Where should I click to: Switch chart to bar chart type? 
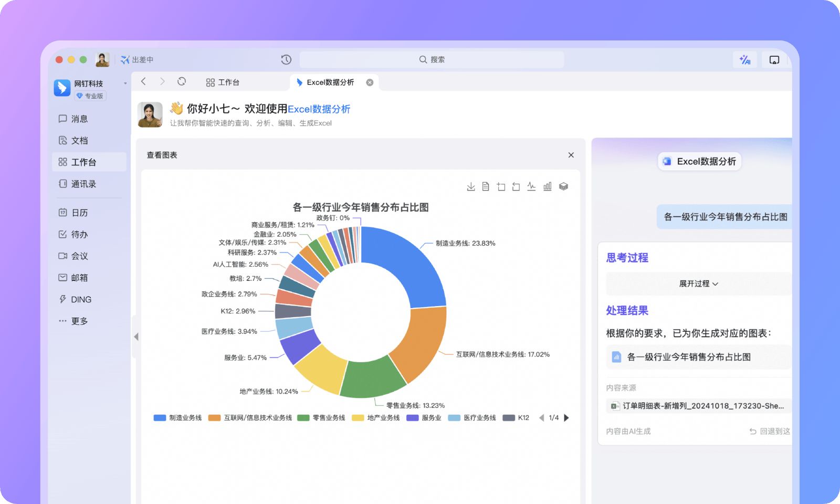(x=547, y=186)
